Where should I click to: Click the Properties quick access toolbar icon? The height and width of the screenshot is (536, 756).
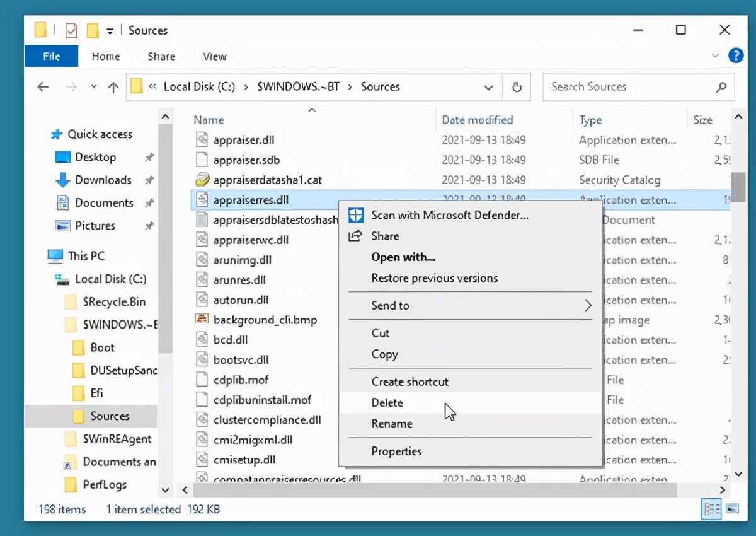[x=71, y=30]
